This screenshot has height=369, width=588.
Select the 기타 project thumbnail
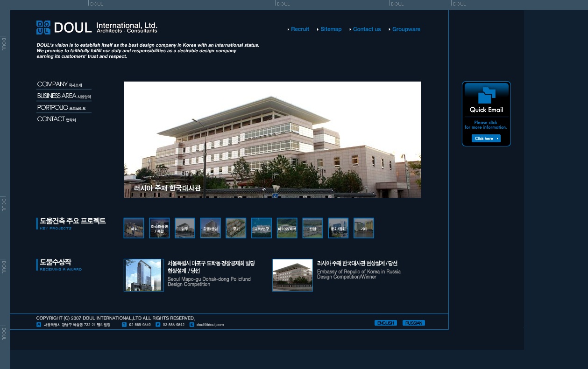364,228
